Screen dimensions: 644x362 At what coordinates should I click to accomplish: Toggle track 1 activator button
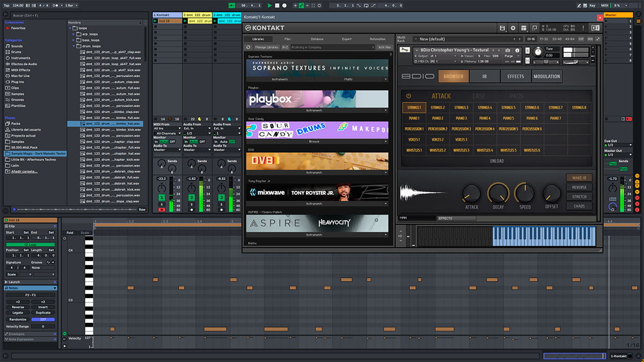point(162,198)
